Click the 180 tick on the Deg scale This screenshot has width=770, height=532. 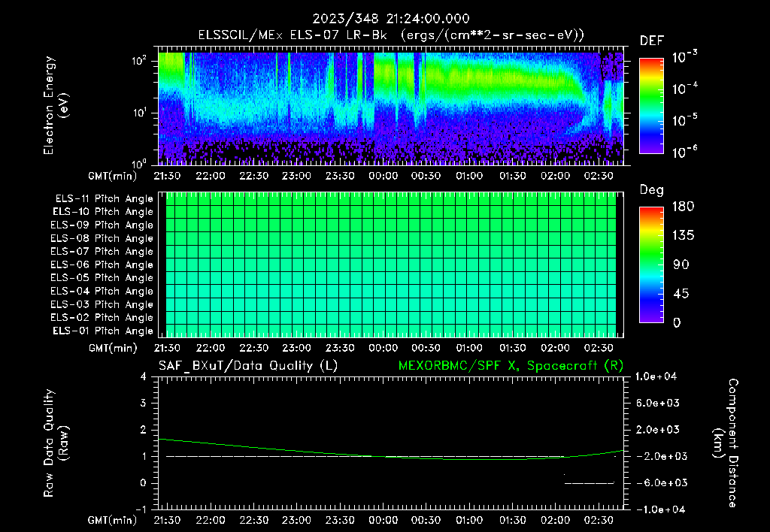(683, 207)
